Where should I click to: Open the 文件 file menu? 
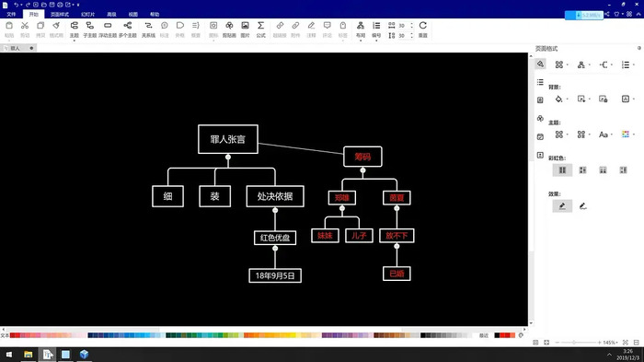pos(11,14)
